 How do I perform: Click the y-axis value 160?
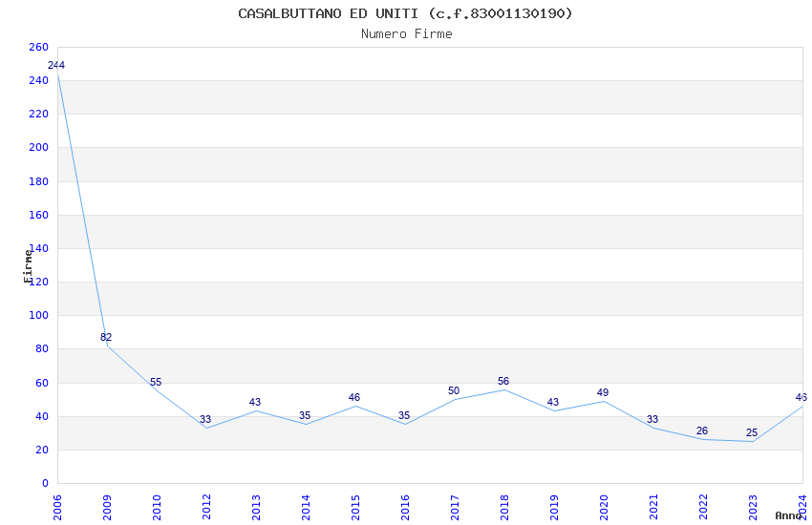39,215
